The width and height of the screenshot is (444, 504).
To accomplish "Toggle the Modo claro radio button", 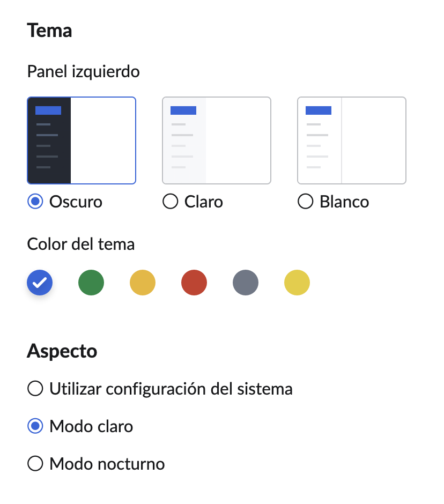I will [35, 426].
